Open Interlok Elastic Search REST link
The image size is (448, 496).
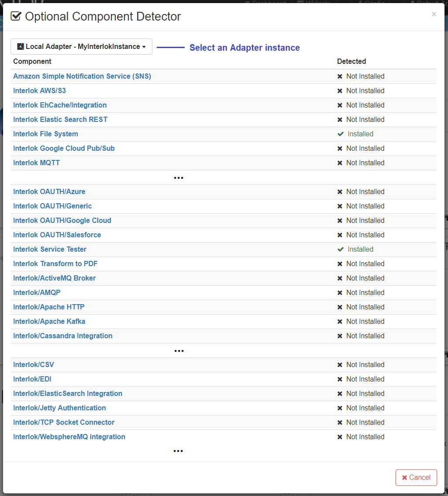click(60, 120)
